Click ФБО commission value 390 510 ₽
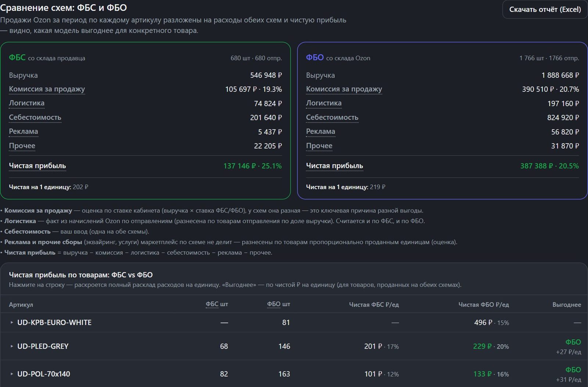The height and width of the screenshot is (387, 588). click(538, 89)
